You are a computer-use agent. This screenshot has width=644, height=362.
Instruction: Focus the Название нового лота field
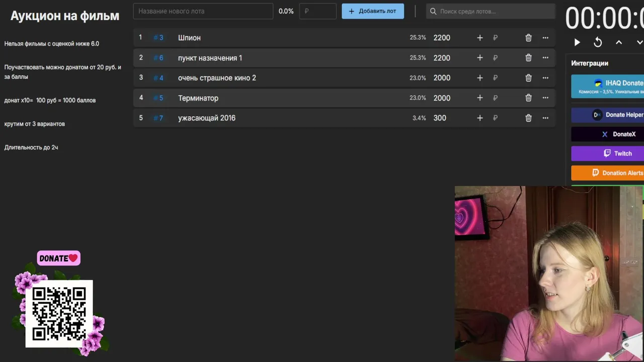point(203,11)
